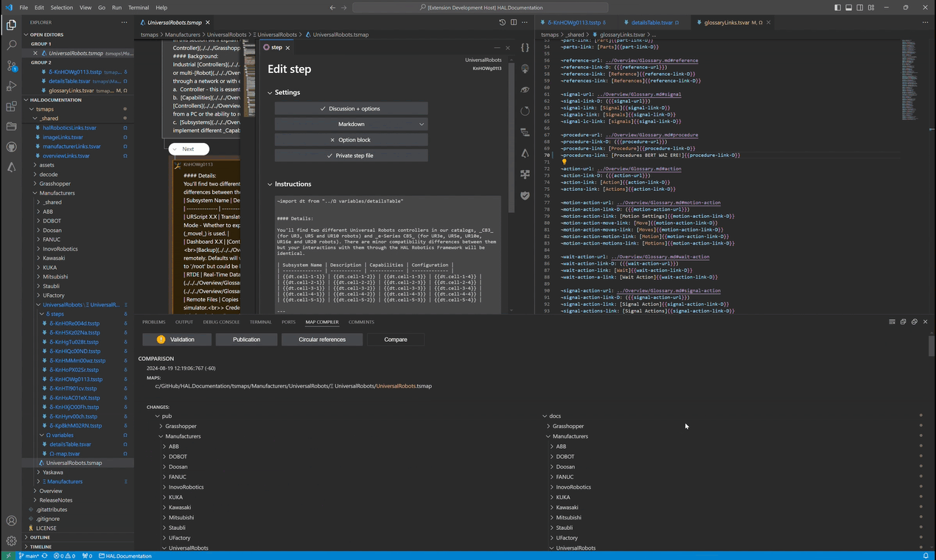Open the Extensions view
Viewport: 936px width, 560px height.
point(11,107)
